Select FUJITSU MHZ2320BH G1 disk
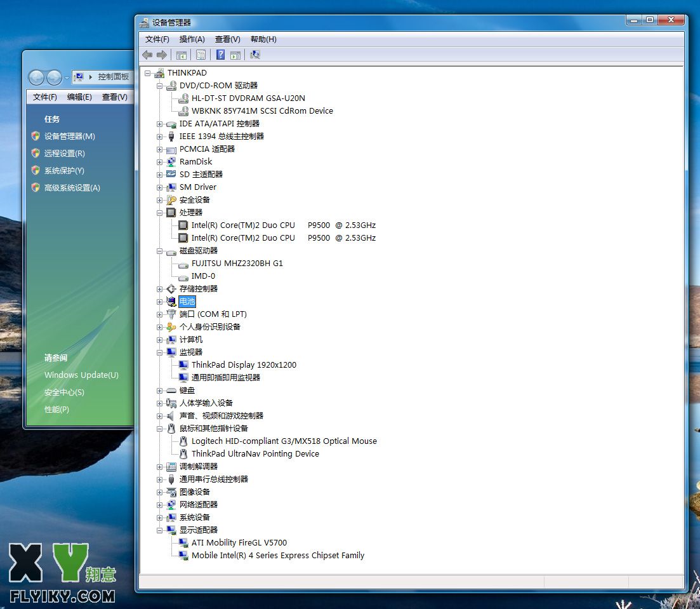 [237, 264]
